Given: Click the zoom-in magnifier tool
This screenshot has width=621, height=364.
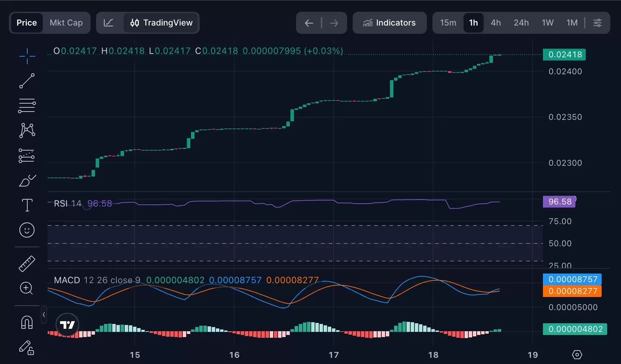Looking at the screenshot, I should 27,288.
